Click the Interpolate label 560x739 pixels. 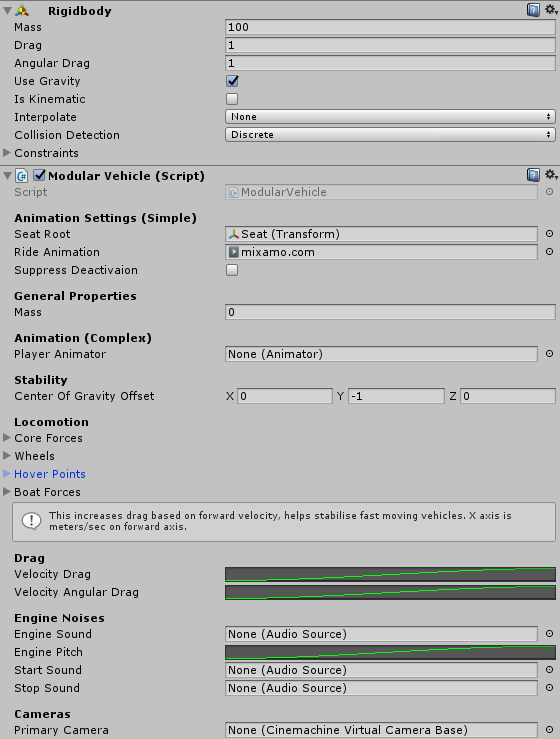click(45, 117)
